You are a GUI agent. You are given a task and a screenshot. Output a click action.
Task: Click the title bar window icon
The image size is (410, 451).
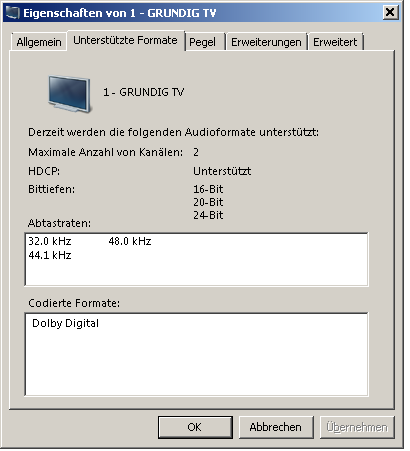click(x=12, y=13)
